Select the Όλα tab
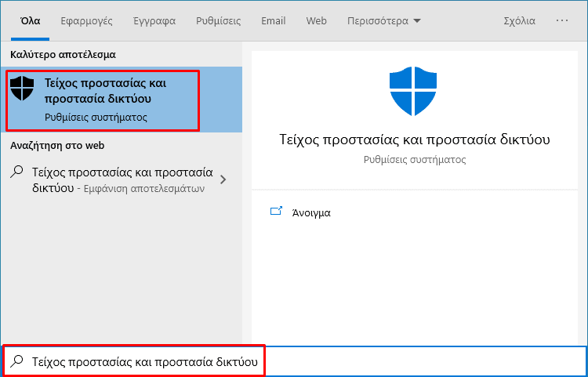 31,20
